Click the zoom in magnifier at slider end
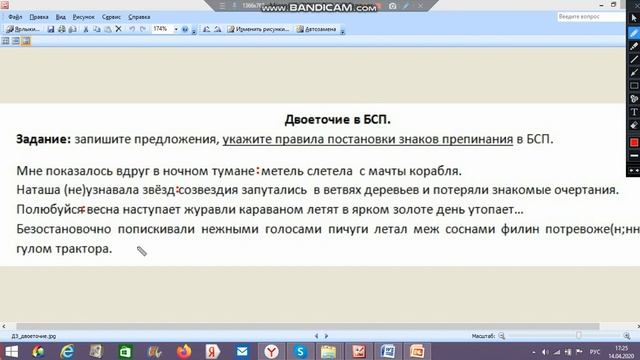 [627, 336]
